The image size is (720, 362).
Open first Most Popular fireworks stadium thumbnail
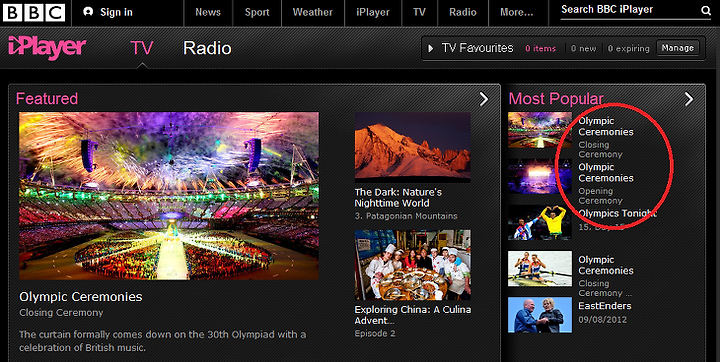click(540, 130)
